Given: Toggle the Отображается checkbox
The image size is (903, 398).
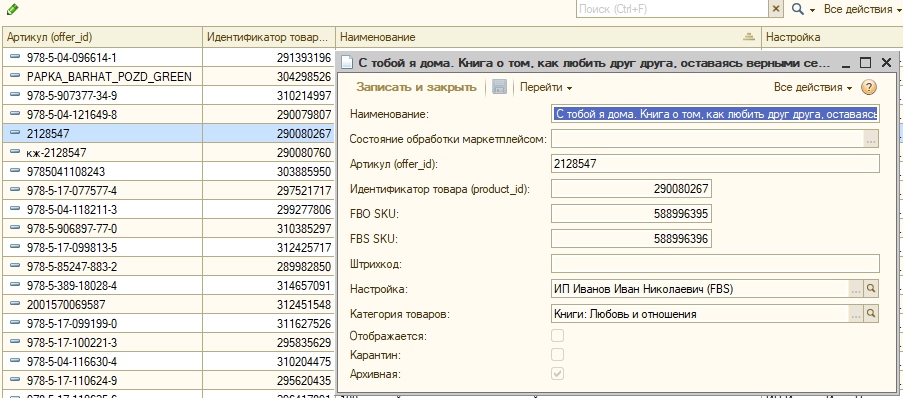Looking at the screenshot, I should point(557,335).
